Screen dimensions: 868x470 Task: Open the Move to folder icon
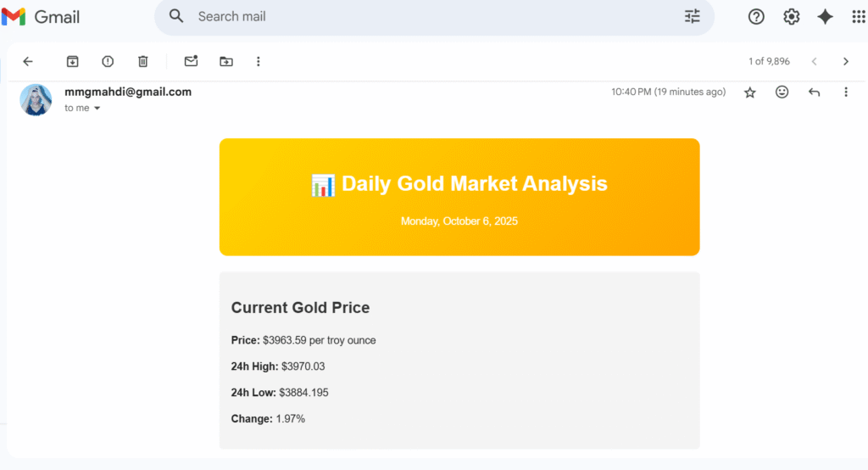click(x=225, y=61)
